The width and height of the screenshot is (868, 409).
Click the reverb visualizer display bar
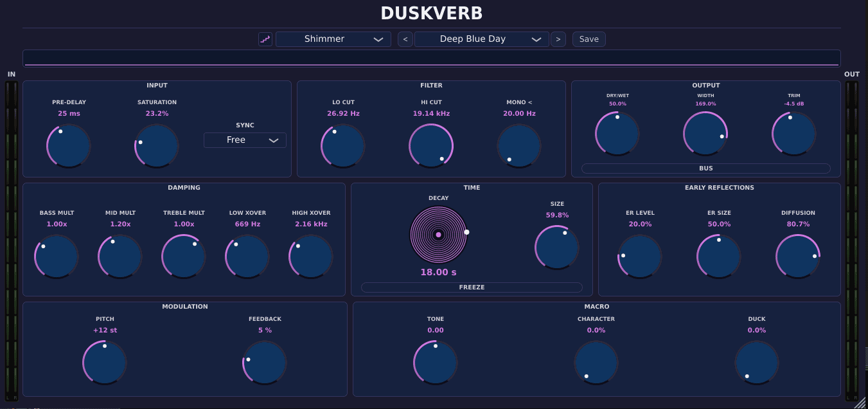tap(432, 59)
